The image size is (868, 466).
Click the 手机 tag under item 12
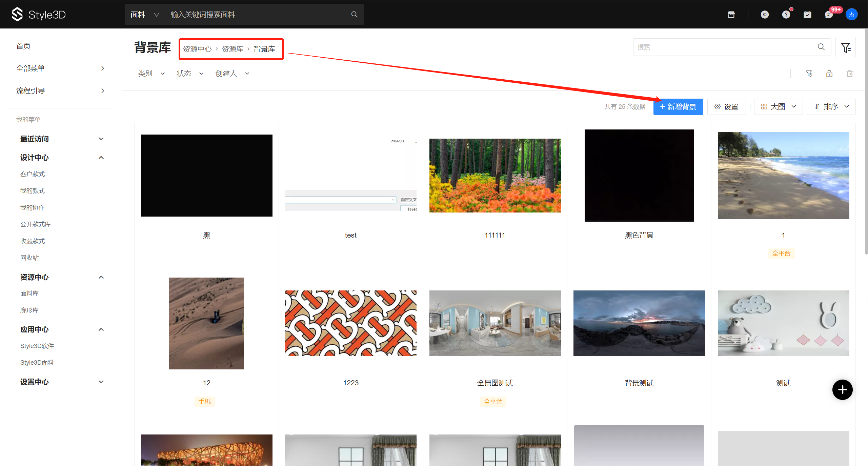point(205,402)
